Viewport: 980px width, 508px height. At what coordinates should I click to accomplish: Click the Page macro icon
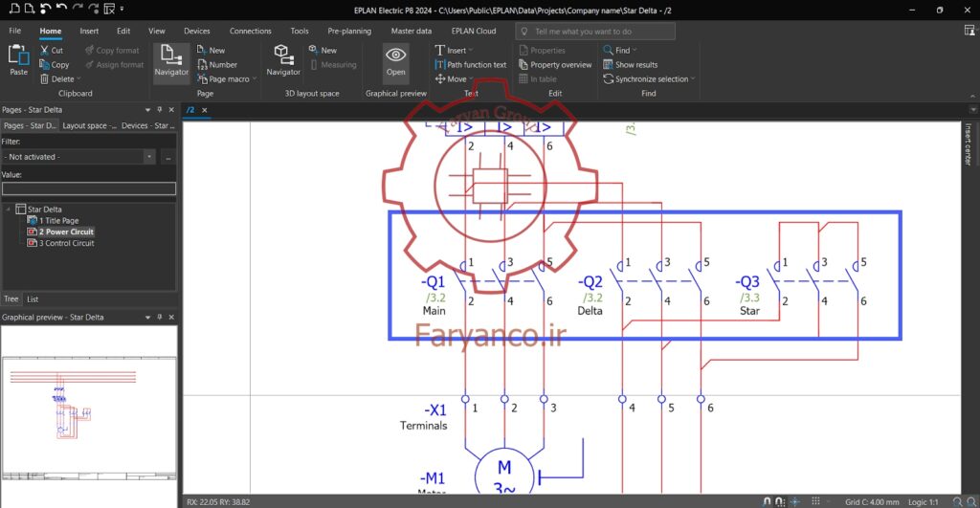(202, 78)
